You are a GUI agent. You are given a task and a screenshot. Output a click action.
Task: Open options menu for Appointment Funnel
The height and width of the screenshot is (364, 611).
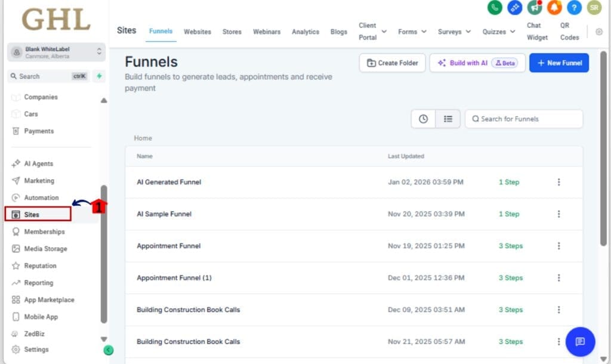(x=559, y=246)
